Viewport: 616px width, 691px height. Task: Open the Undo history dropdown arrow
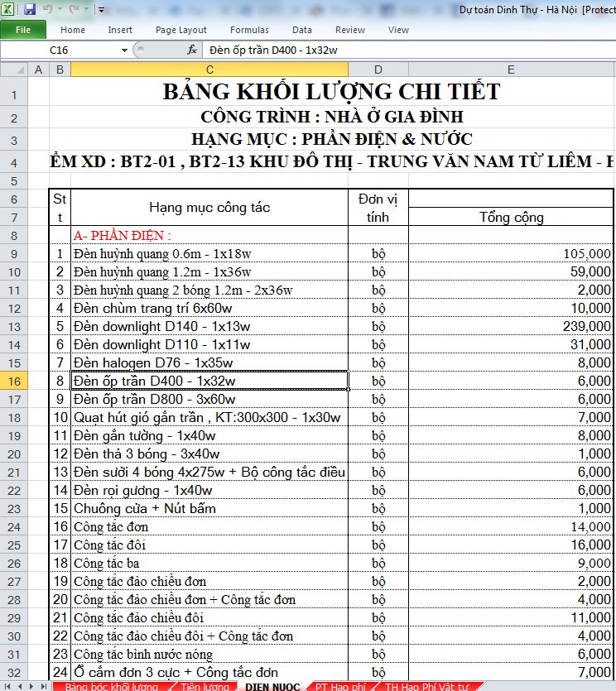click(60, 9)
